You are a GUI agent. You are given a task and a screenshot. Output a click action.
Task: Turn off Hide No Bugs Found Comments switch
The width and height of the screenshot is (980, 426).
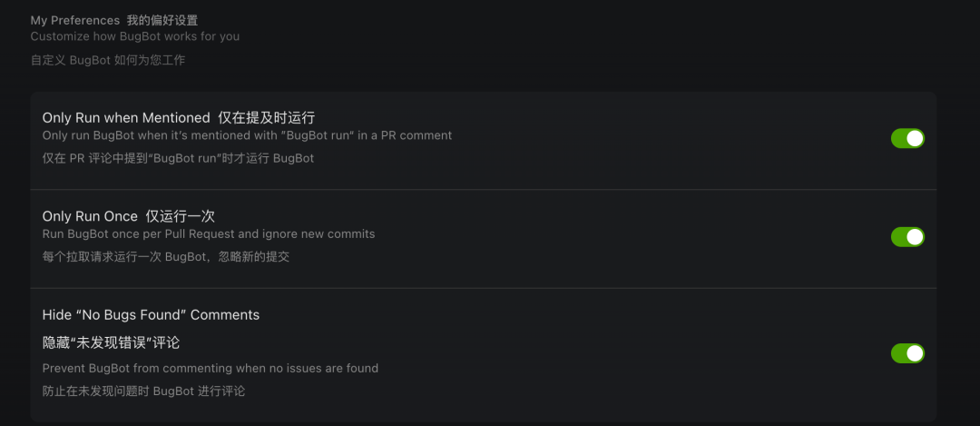point(907,353)
